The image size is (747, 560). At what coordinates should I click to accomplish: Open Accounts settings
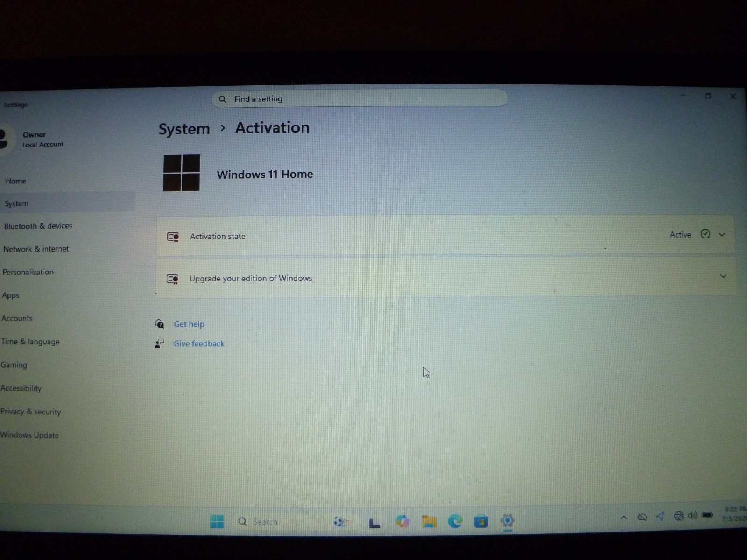17,318
